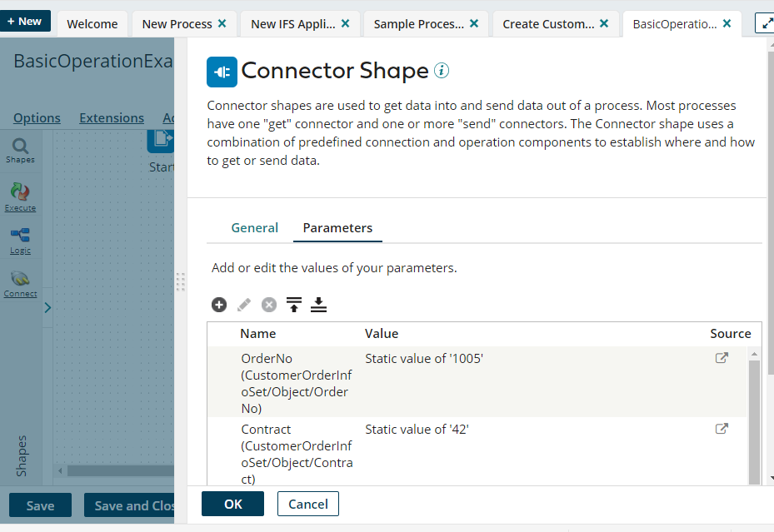The width and height of the screenshot is (774, 532).
Task: Remove the selected parameter with the X icon
Action: (269, 305)
